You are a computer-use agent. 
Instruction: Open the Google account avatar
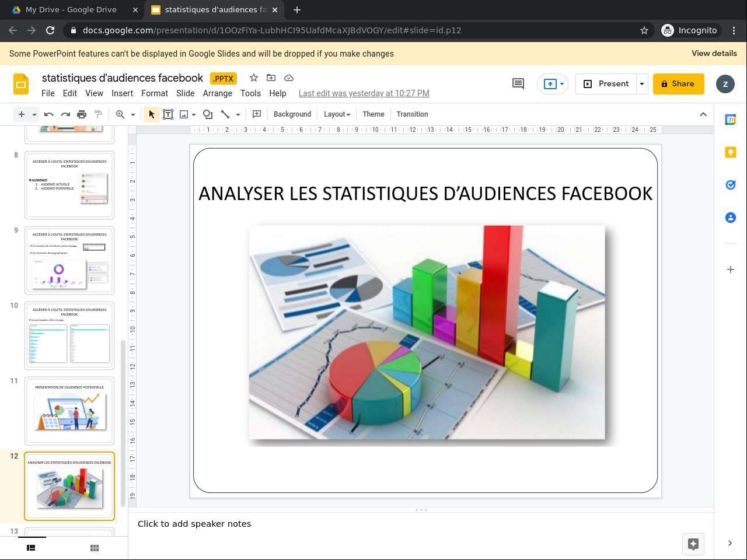(725, 84)
